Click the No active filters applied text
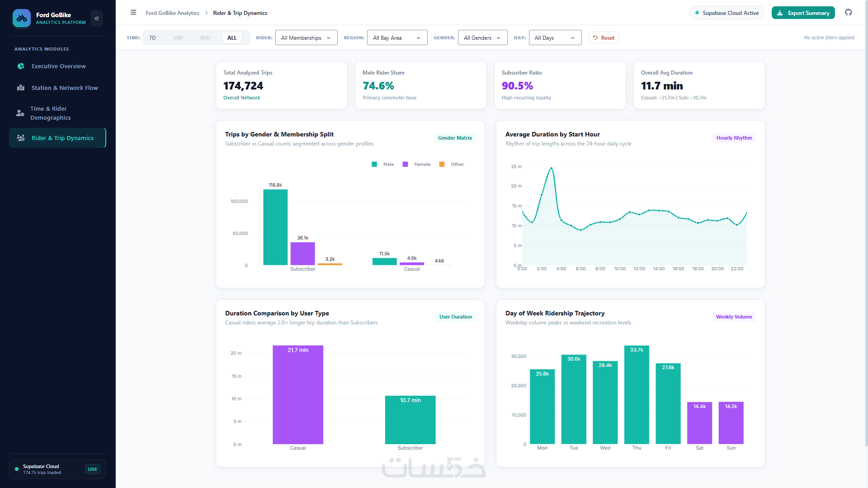This screenshot has width=868, height=488. 829,38
